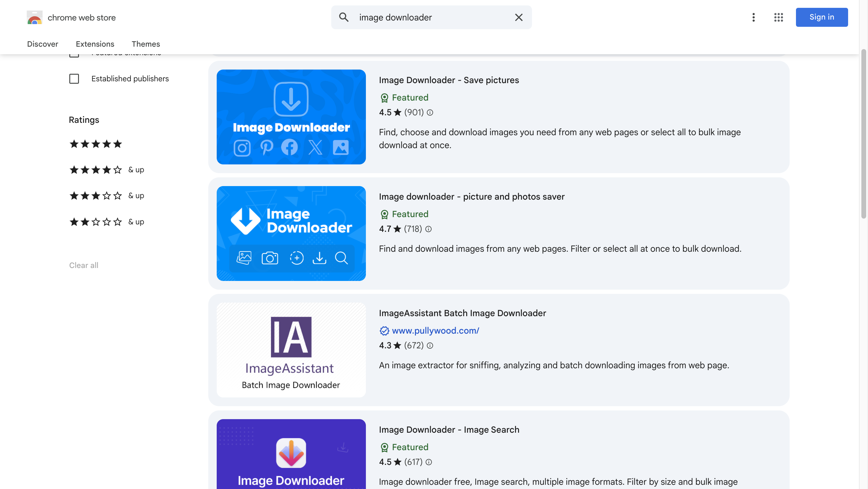This screenshot has height=489, width=868.
Task: Clear the search field with X
Action: coord(519,17)
